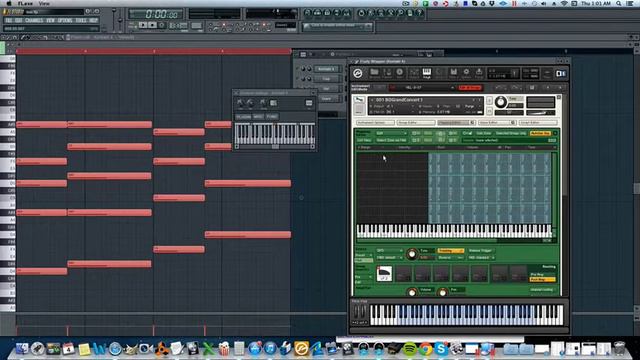Image resolution: width=640 pixels, height=360 pixels.
Task: Click the Amplifier Volume knob
Action: 412,292
